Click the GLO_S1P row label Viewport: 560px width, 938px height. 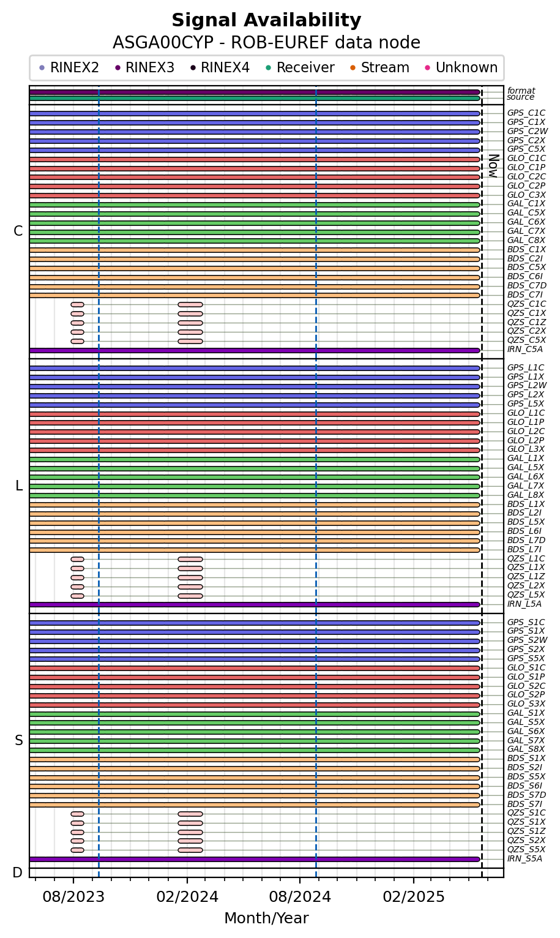coord(526,677)
